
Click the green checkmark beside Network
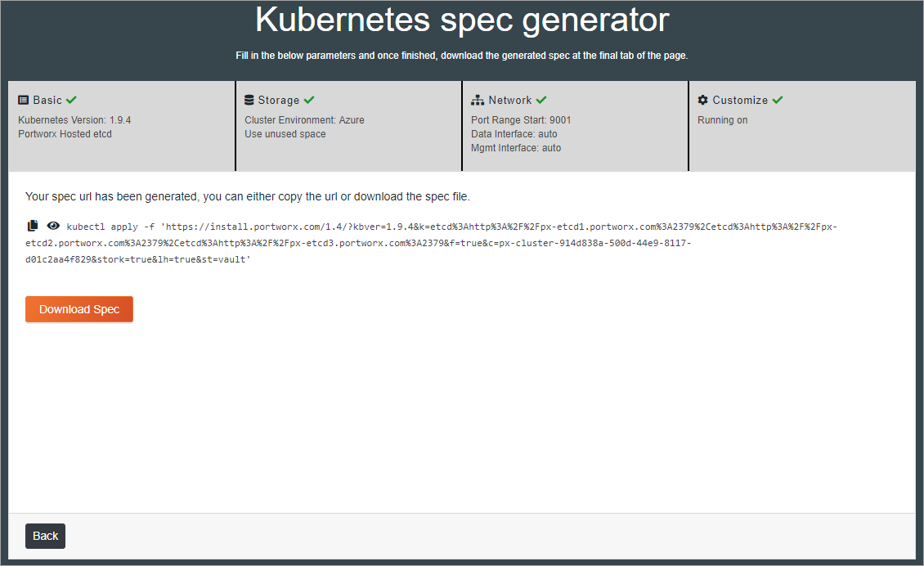[541, 101]
